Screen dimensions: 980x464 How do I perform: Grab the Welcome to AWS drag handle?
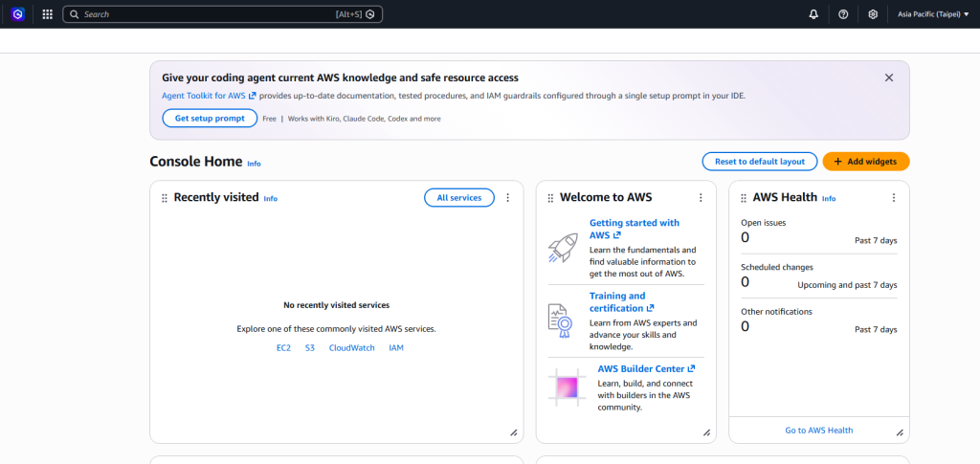click(x=550, y=198)
